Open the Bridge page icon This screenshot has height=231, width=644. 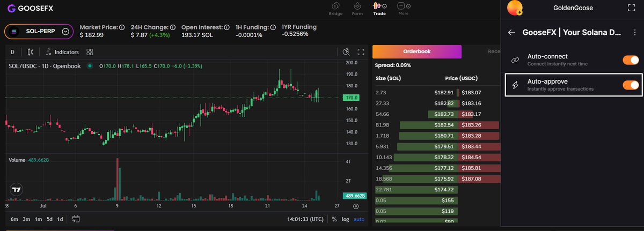point(336,6)
